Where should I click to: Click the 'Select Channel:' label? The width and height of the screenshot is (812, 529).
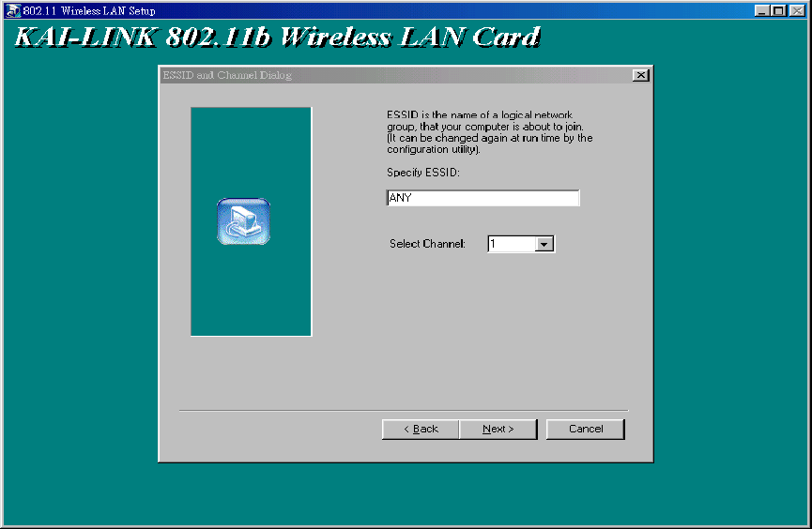[x=427, y=244]
